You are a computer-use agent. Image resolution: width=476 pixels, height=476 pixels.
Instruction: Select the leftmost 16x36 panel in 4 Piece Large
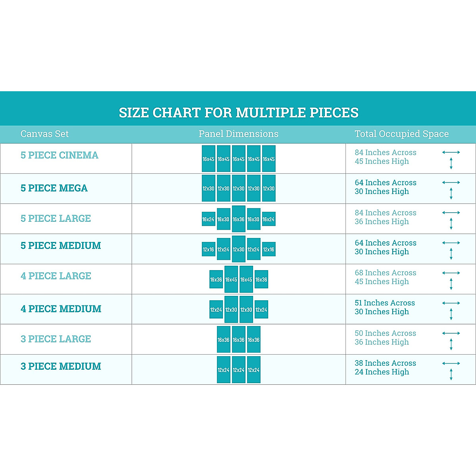(216, 279)
